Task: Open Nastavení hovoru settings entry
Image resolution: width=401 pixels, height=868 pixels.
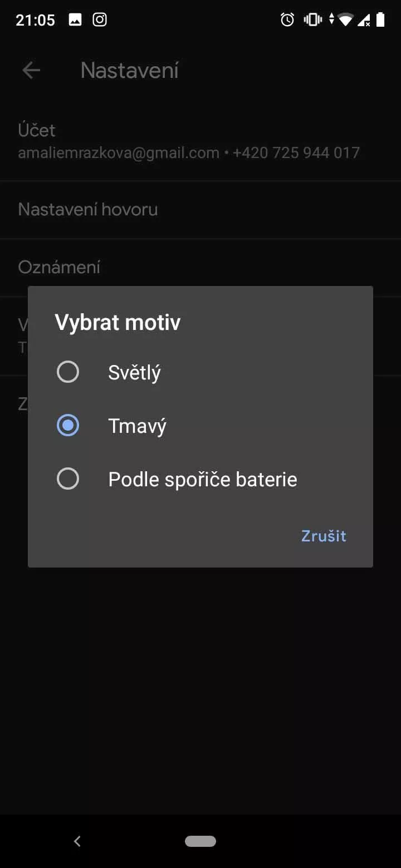Action: 200,210
